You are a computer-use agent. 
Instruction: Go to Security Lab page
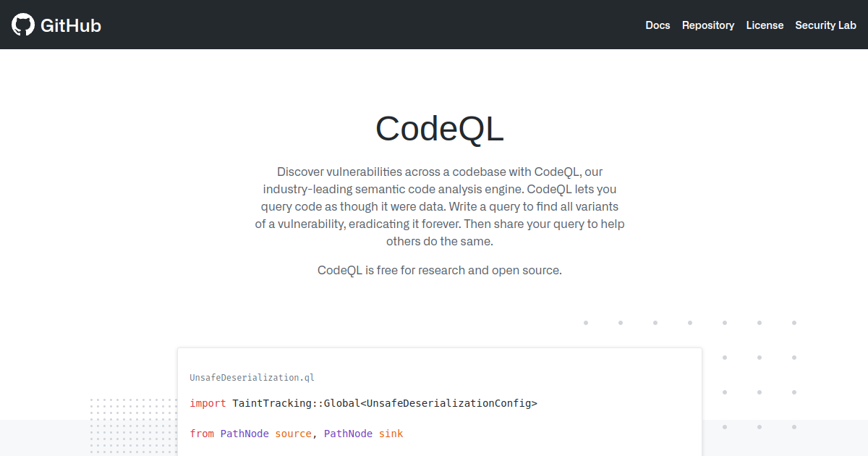point(825,25)
